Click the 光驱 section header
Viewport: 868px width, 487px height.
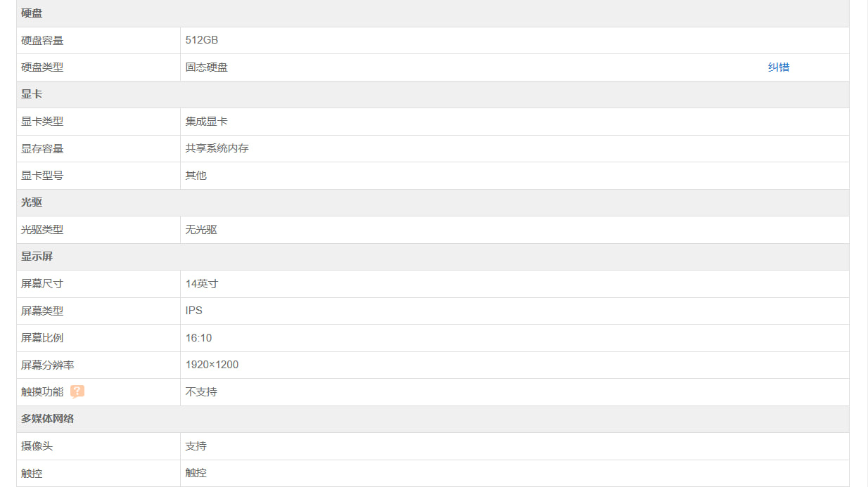point(32,202)
